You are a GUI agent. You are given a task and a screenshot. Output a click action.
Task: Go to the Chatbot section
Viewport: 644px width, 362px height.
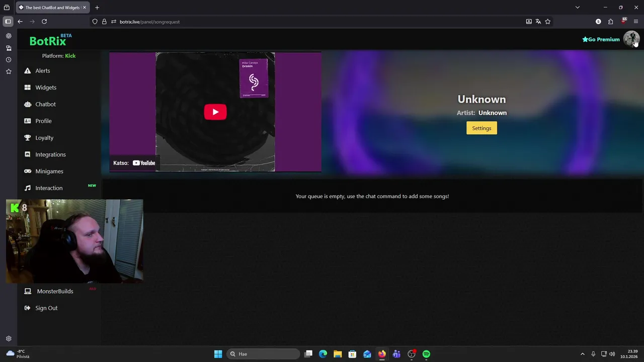click(45, 104)
